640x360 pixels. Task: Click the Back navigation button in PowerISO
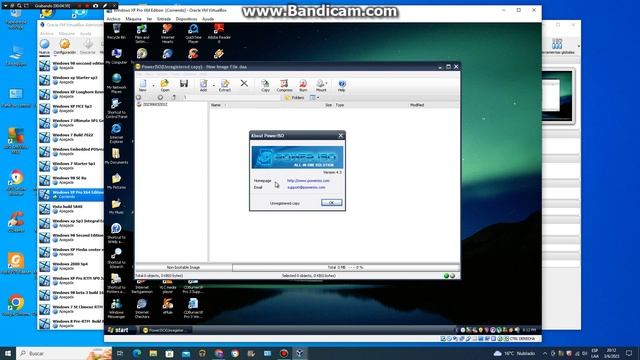(x=139, y=98)
